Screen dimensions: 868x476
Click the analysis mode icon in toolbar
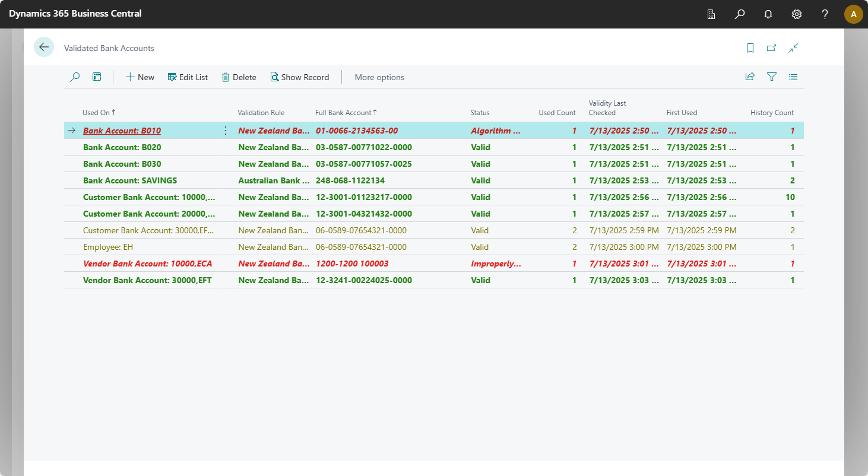[97, 77]
